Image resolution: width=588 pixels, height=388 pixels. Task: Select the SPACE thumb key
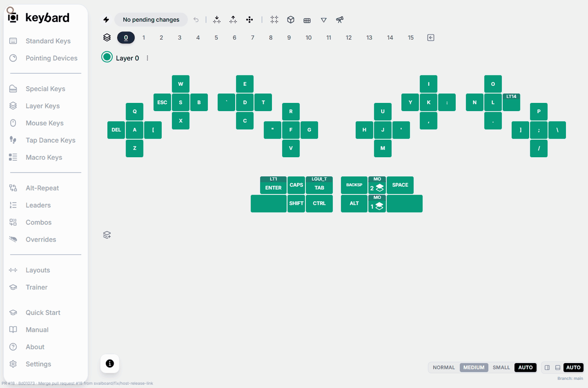click(x=400, y=185)
